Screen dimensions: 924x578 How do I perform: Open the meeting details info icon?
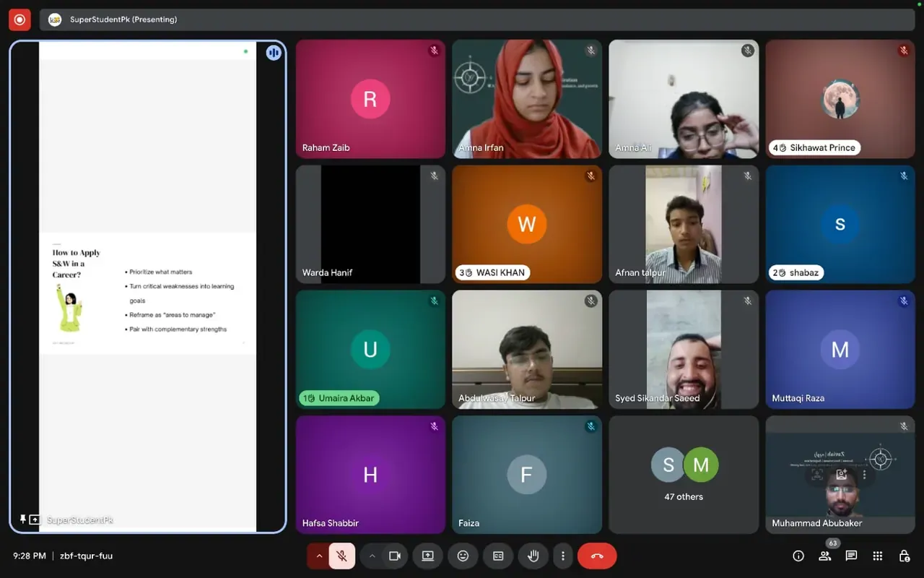[x=798, y=556]
